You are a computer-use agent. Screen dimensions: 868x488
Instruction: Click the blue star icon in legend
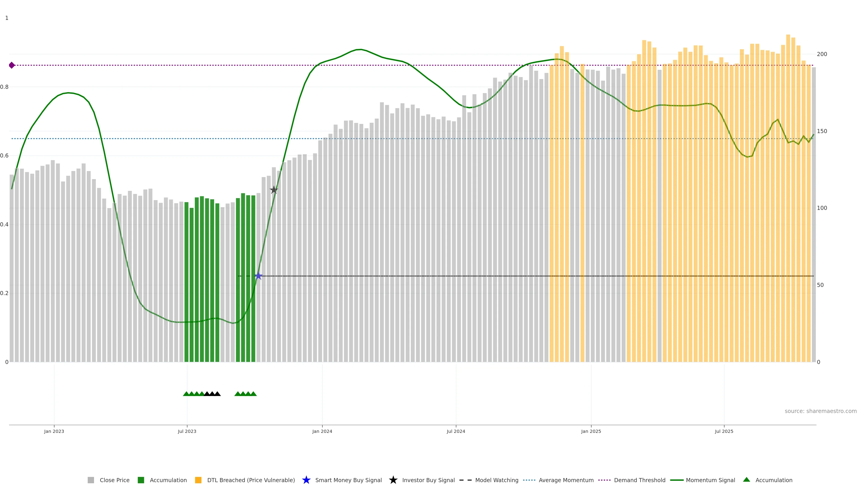[306, 480]
